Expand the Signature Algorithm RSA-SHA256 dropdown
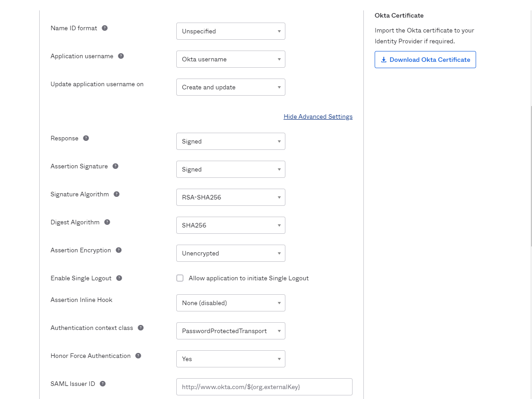Screen dimensions: 532x399 (x=230, y=197)
